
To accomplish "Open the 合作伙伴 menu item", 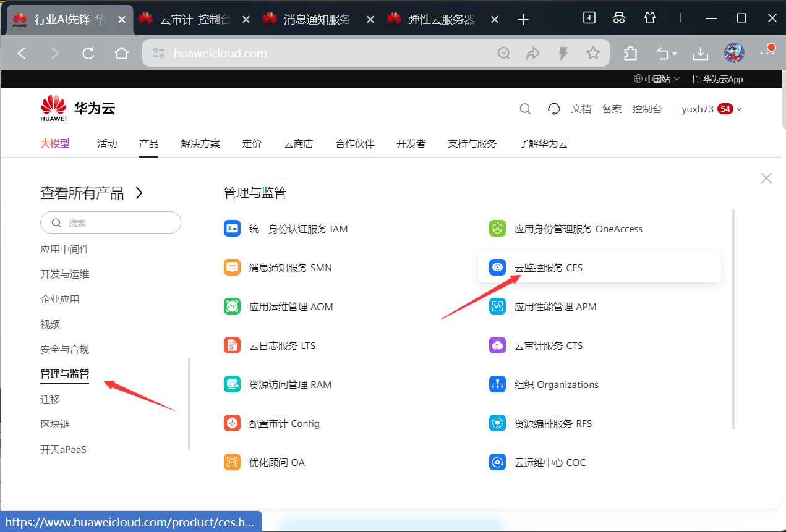I will [355, 143].
